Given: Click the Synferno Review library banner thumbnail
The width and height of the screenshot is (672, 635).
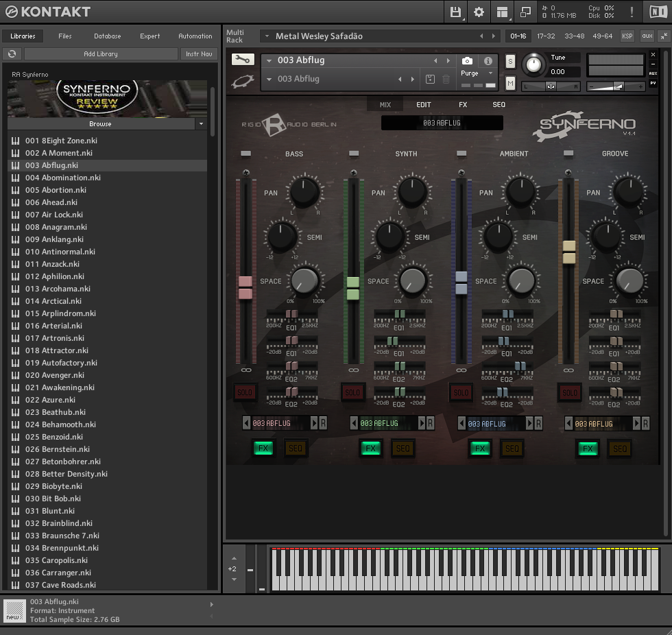Looking at the screenshot, I should 107,99.
